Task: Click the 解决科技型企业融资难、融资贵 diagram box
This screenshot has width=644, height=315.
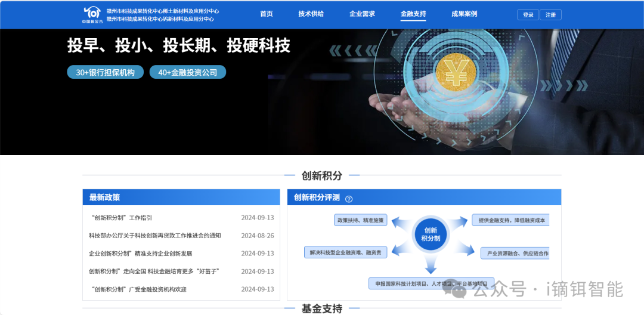Action: (x=346, y=252)
